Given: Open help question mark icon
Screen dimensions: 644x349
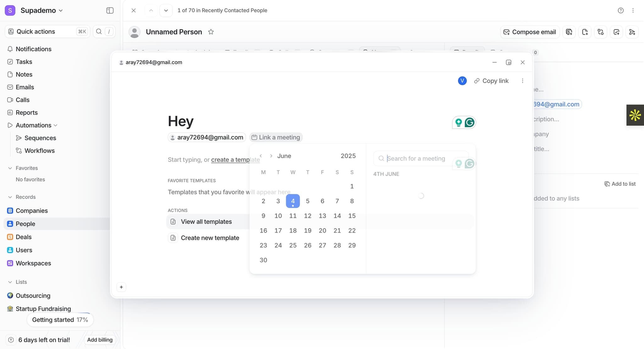Looking at the screenshot, I should pyautogui.click(x=621, y=10).
